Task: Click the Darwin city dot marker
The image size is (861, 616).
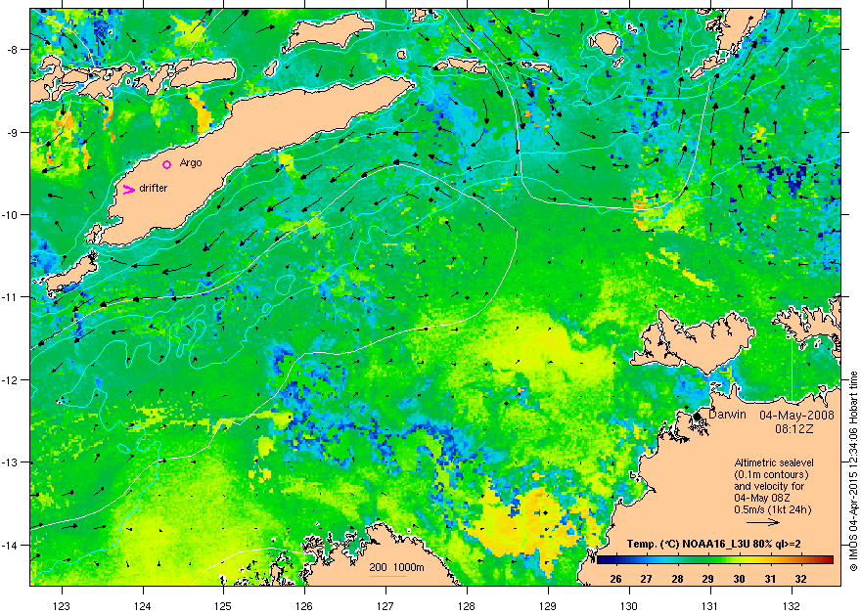Action: point(698,417)
